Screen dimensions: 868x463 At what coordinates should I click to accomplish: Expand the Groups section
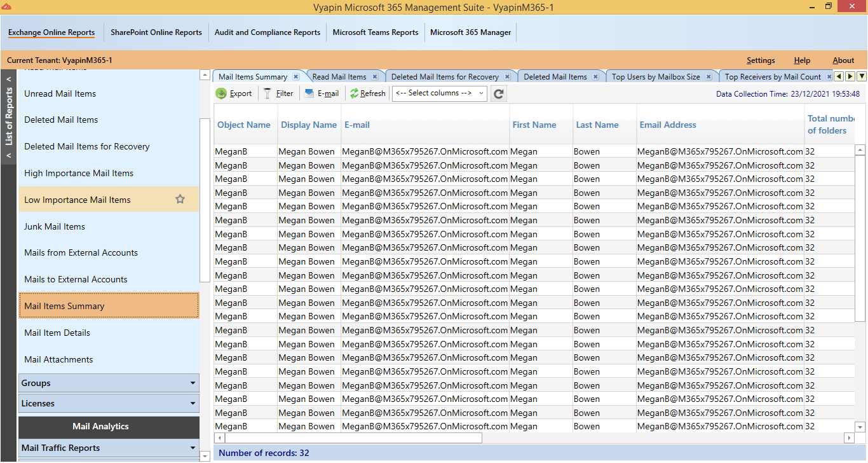coord(109,383)
